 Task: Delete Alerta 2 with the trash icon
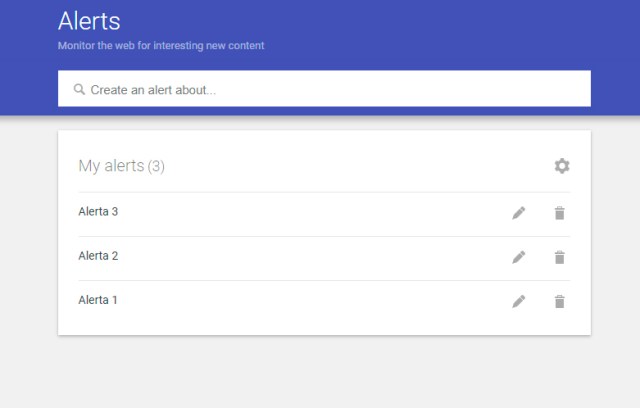[560, 257]
